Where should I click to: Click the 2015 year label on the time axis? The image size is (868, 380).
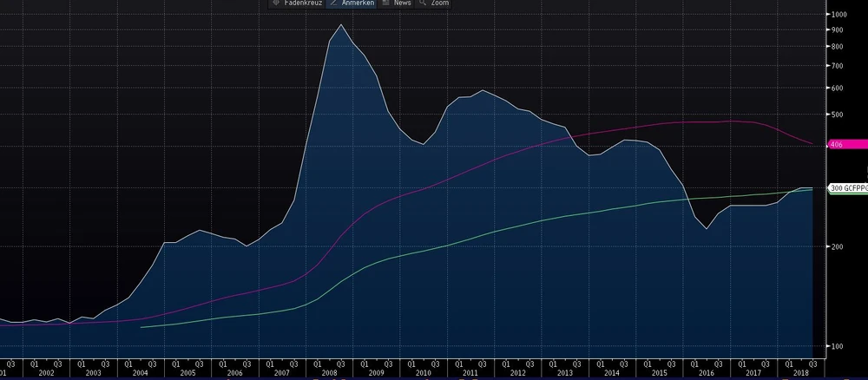(659, 372)
